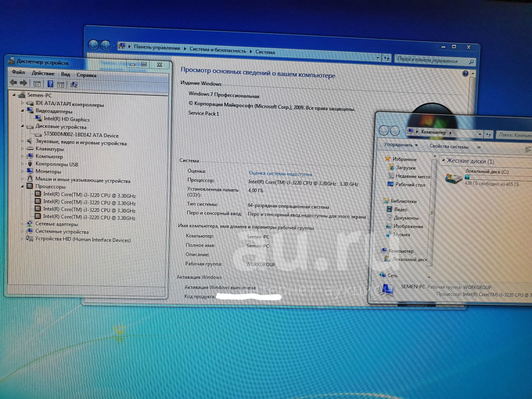532x399 pixels.
Task: Select Intel(R) HD Graphics device
Action: tap(67, 119)
